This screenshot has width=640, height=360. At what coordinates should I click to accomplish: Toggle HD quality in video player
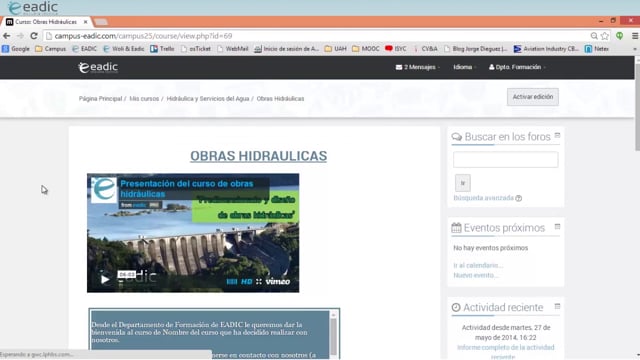click(x=247, y=282)
